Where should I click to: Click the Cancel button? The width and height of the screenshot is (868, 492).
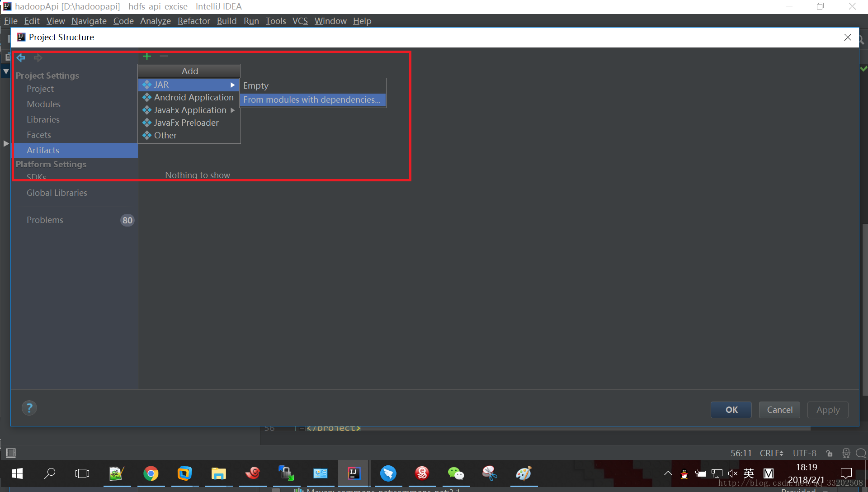pyautogui.click(x=779, y=410)
